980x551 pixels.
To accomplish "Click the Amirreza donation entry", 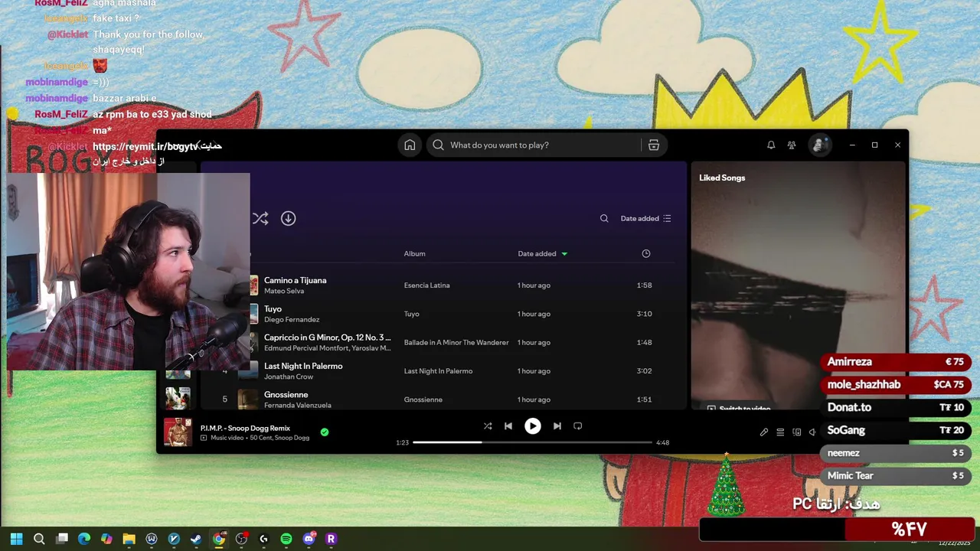I will point(895,362).
